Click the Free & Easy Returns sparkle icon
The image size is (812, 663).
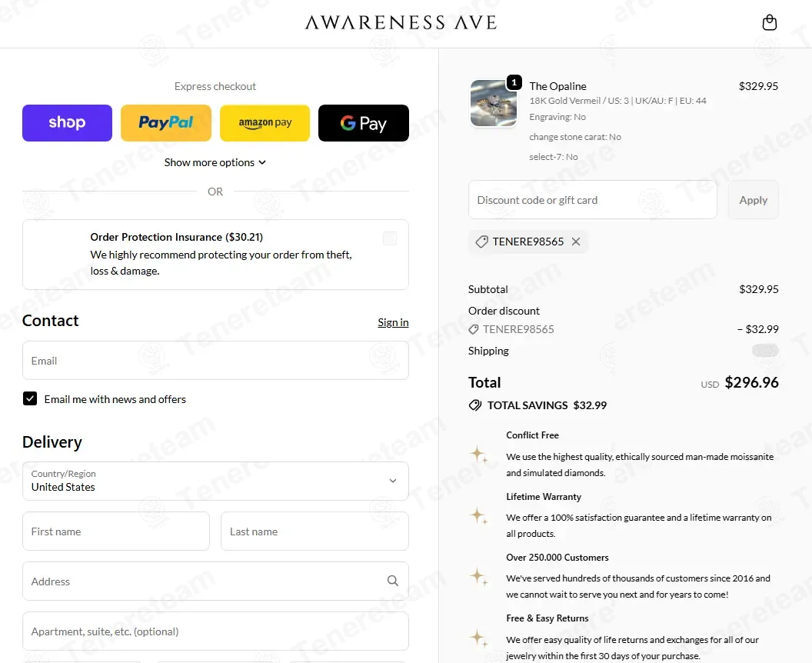pyautogui.click(x=478, y=638)
